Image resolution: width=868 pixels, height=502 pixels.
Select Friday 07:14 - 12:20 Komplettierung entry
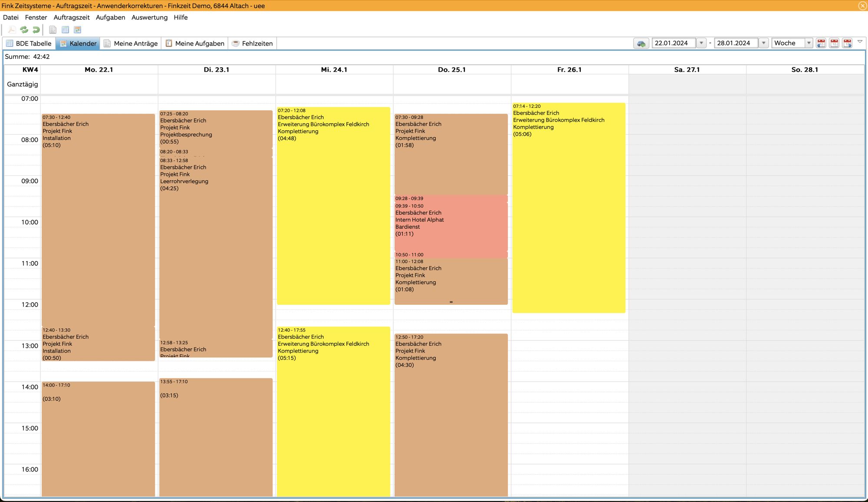[x=569, y=208]
